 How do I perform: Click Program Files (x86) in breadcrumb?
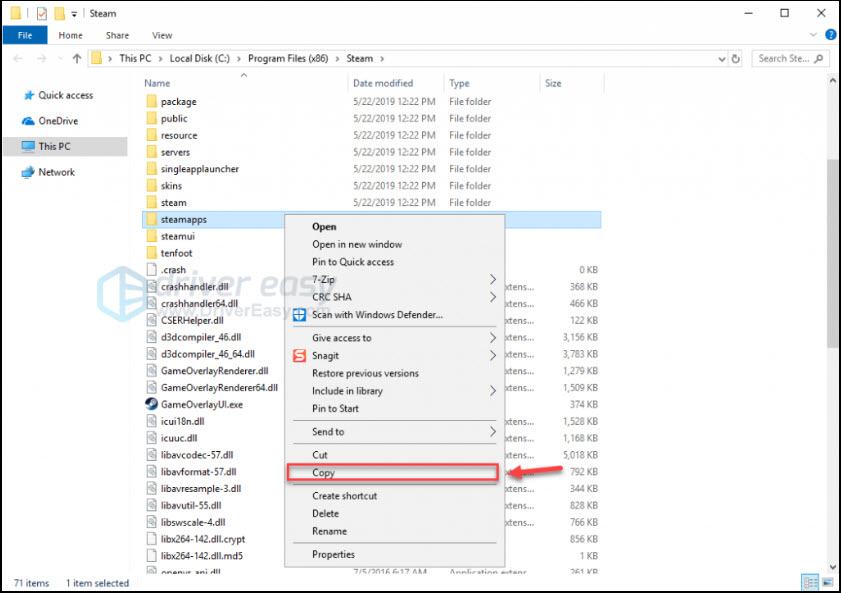click(x=288, y=58)
